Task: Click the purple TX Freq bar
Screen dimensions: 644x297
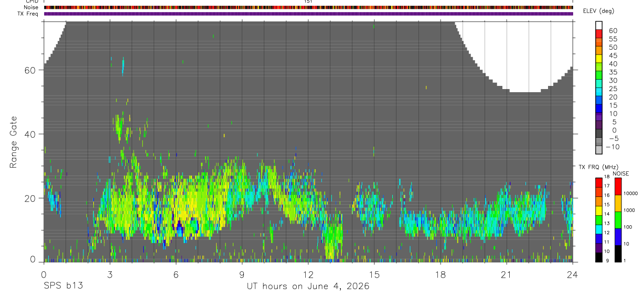Action: 308,14
